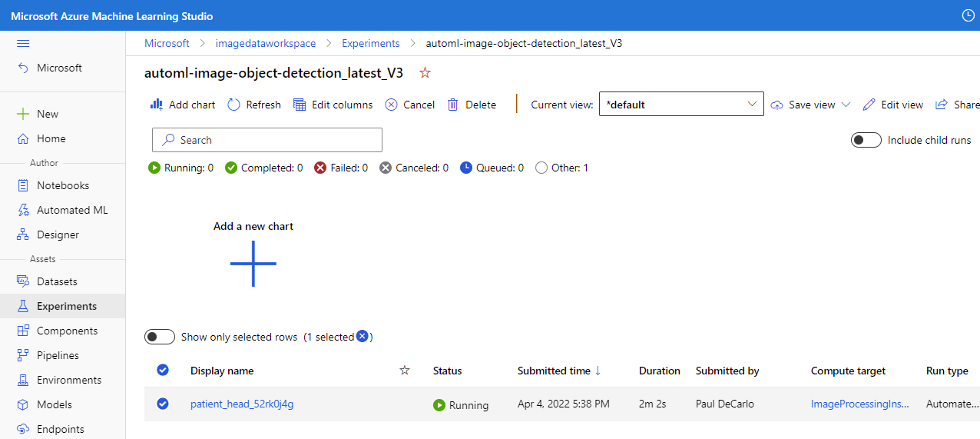Click the favorites star column header
The height and width of the screenshot is (439, 980).
point(405,370)
